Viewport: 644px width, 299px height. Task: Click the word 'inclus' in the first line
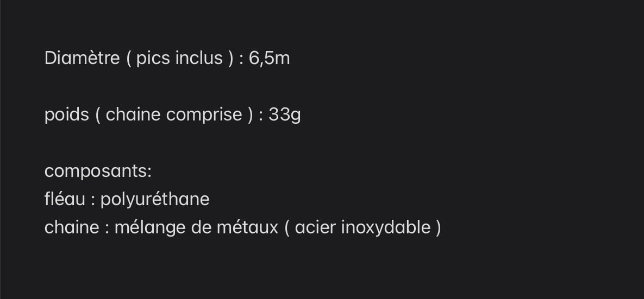pos(199,58)
